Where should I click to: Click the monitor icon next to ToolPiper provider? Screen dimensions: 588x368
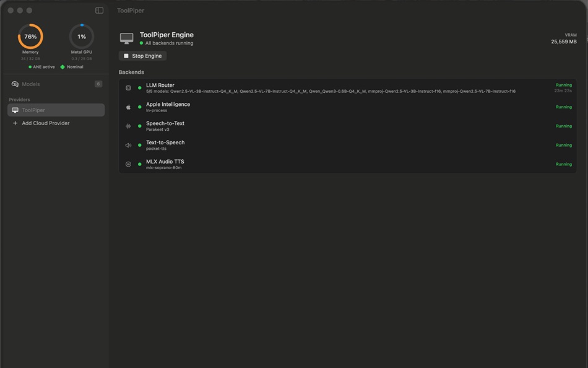(15, 110)
